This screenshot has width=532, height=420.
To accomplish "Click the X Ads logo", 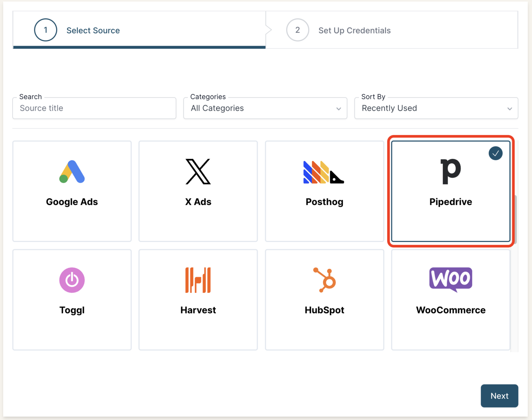I will [x=198, y=172].
